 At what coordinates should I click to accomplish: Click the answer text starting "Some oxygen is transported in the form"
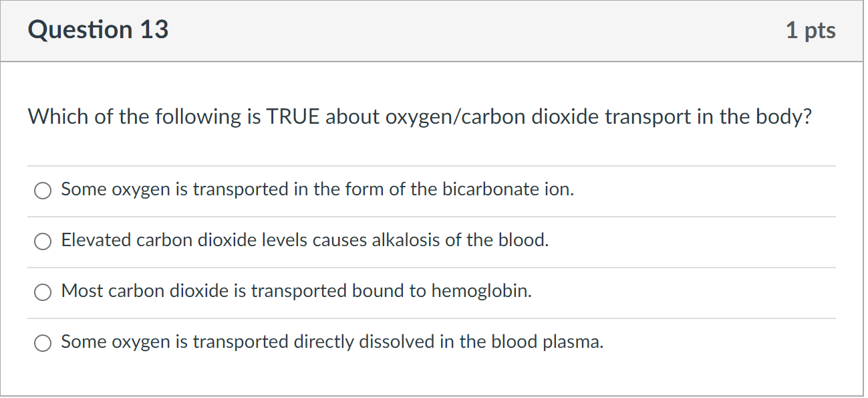[317, 190]
